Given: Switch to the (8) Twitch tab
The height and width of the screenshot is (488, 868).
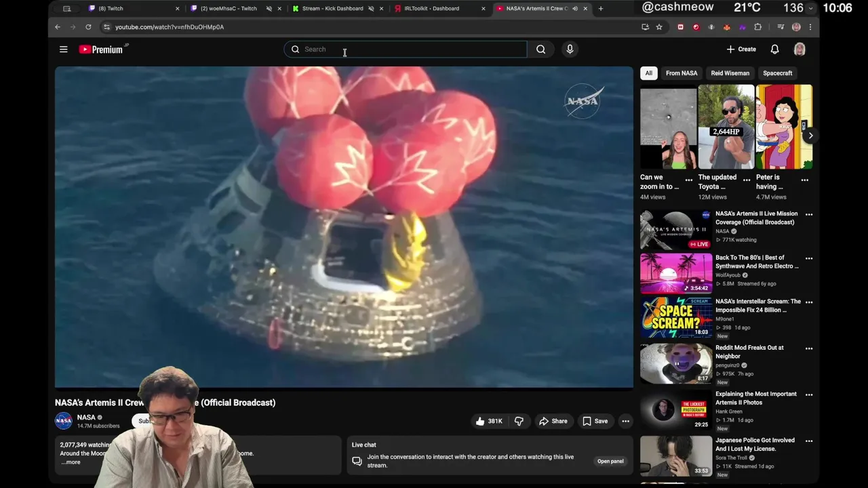Looking at the screenshot, I should coord(134,9).
